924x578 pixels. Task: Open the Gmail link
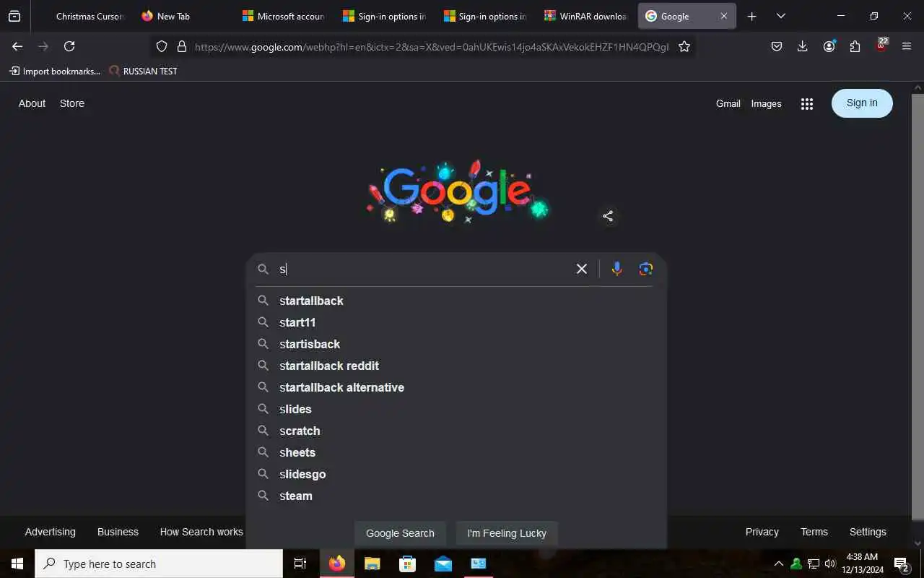[x=728, y=103]
